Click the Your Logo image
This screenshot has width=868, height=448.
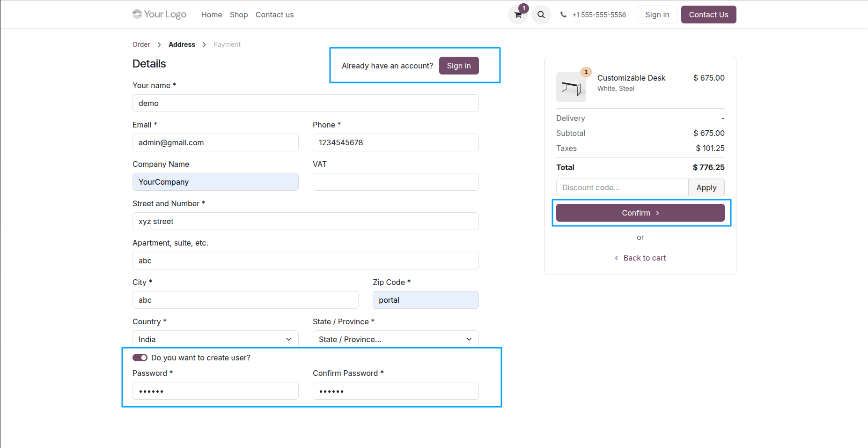click(159, 14)
